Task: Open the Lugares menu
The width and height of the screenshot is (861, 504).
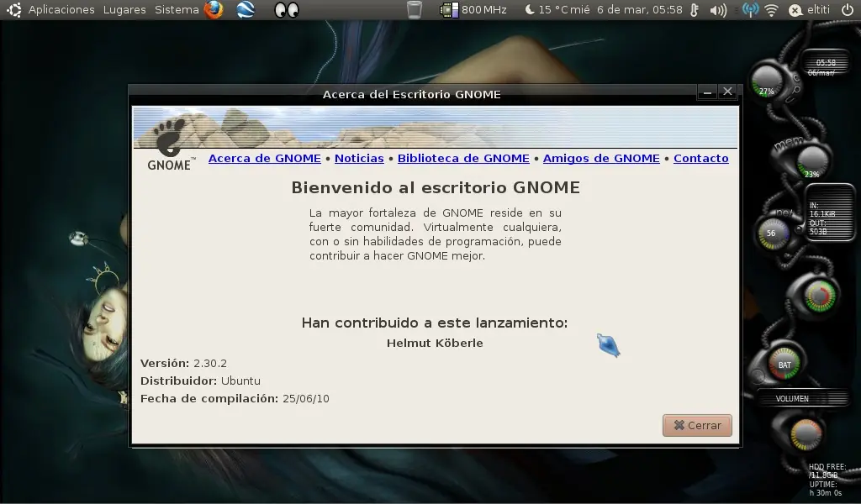Action: pos(124,10)
